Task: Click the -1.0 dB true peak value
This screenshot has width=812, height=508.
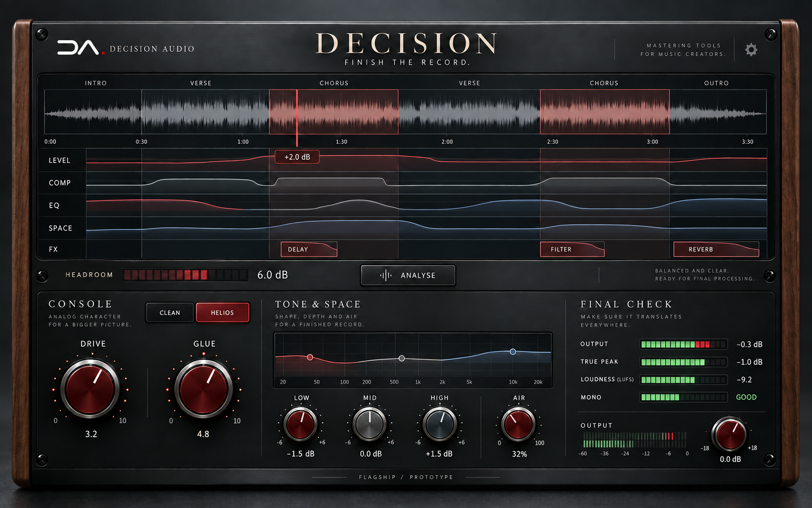Action: (x=750, y=362)
